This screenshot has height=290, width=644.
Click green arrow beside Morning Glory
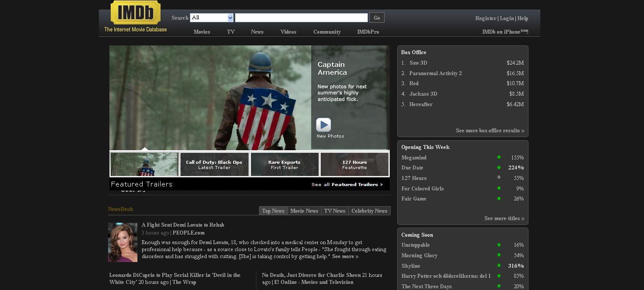pyautogui.click(x=499, y=255)
